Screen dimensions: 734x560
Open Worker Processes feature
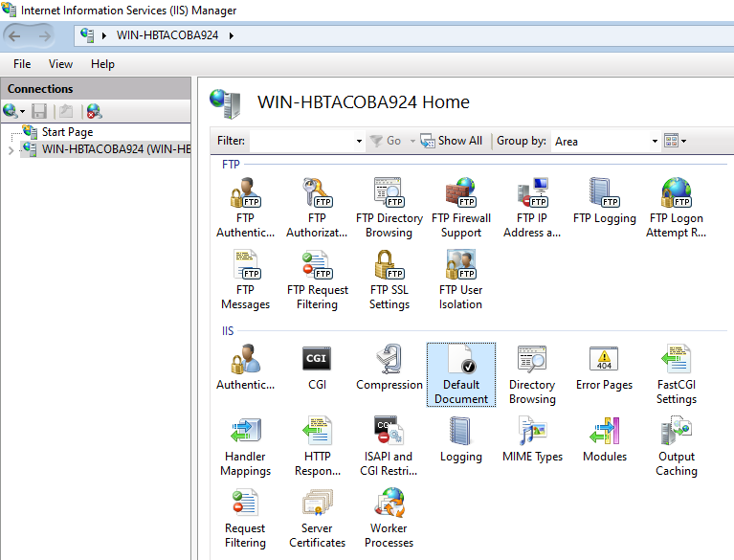click(x=389, y=518)
